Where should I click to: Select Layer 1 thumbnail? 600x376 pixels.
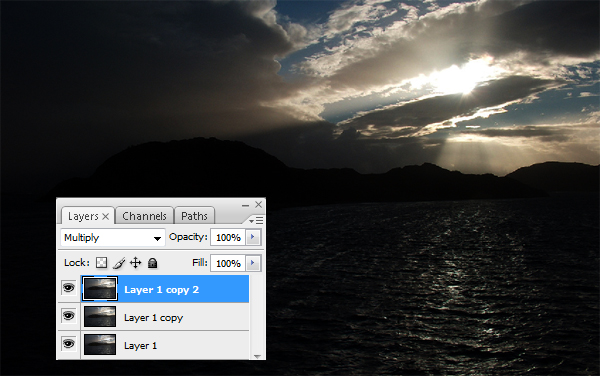click(x=99, y=345)
